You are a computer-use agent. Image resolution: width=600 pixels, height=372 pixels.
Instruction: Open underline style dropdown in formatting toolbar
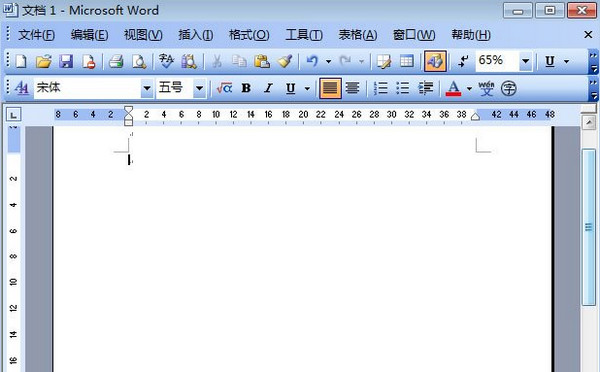coord(307,88)
